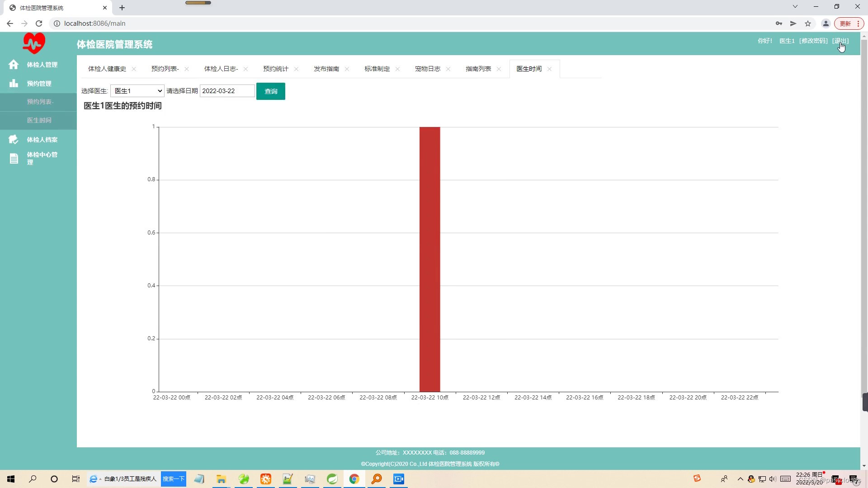
Task: Click the 体检人管理 home icon in sidebar
Action: (x=14, y=65)
